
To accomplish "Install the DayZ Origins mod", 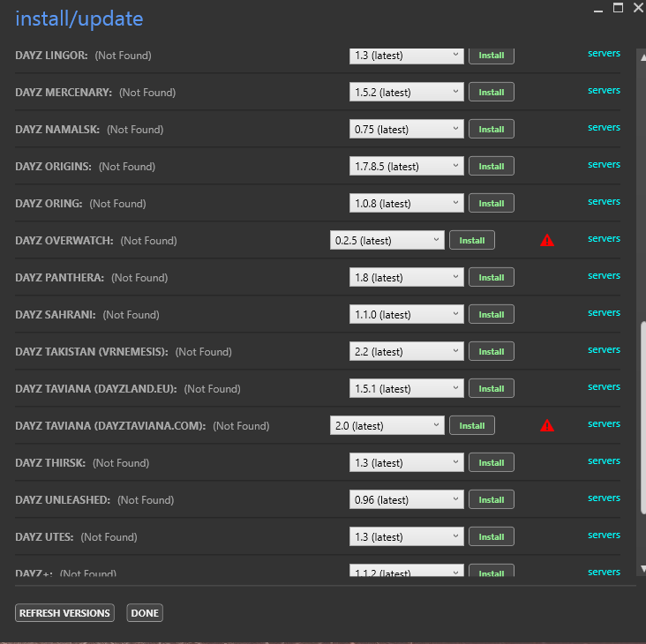I will click(491, 166).
